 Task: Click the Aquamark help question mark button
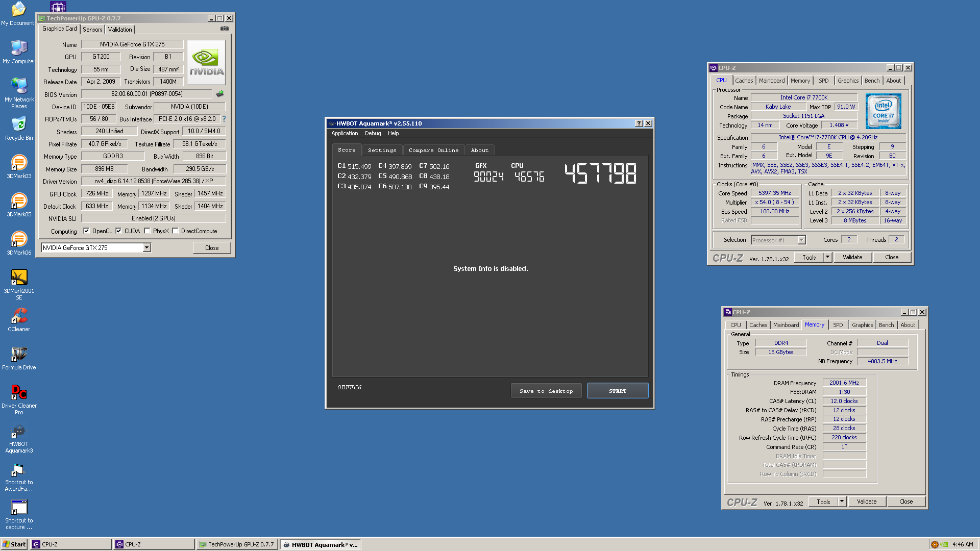click(x=639, y=123)
